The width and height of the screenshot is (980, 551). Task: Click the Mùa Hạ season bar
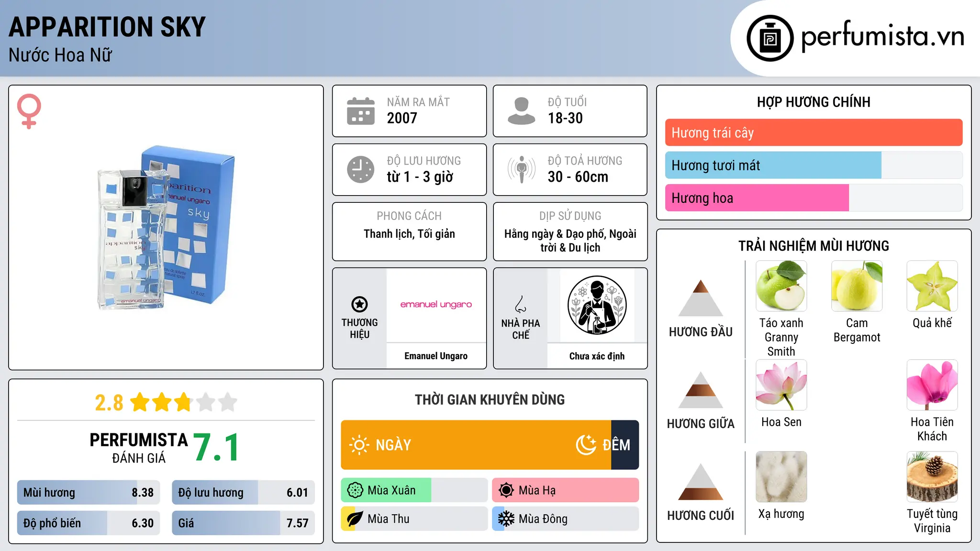pos(566,490)
